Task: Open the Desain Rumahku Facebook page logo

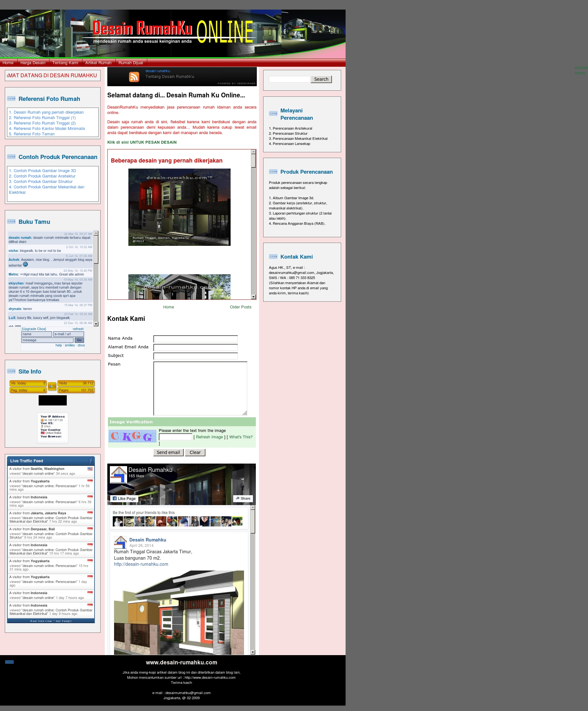Action: pos(118,475)
